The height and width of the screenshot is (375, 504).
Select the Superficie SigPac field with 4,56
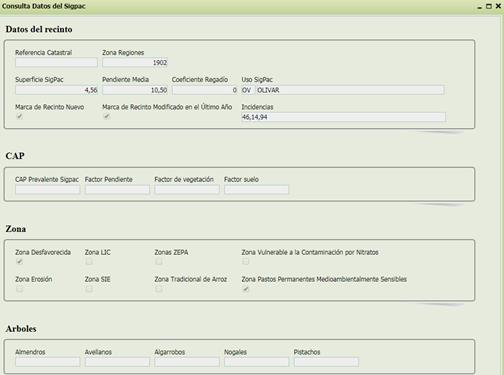[56, 90]
